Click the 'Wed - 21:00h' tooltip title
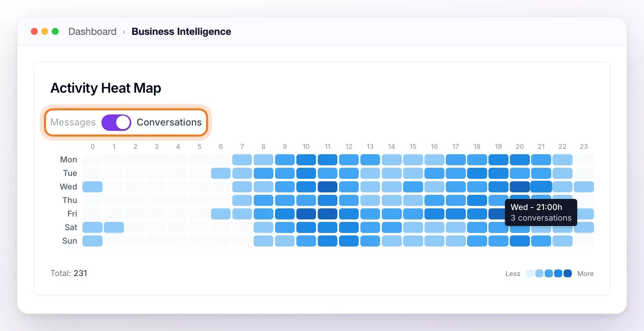The height and width of the screenshot is (331, 644). click(536, 207)
